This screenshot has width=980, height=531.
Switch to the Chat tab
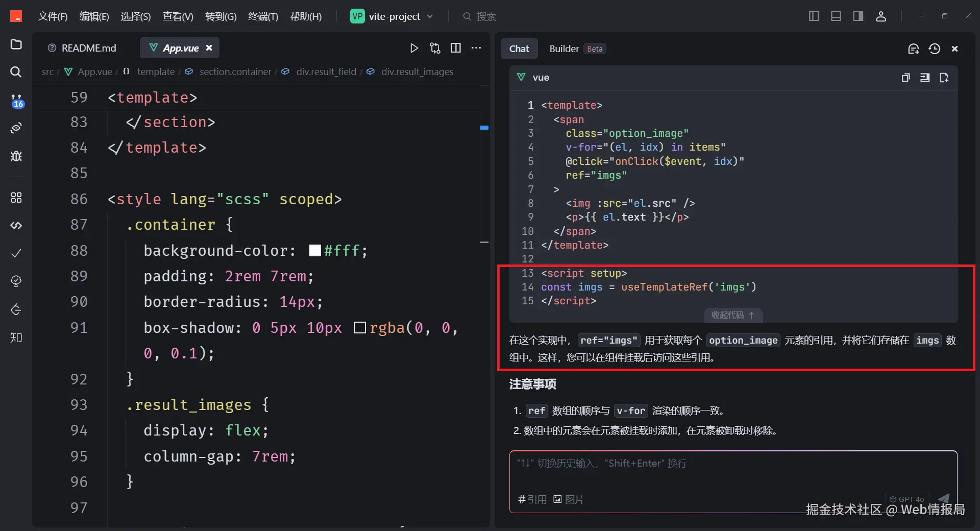tap(519, 49)
